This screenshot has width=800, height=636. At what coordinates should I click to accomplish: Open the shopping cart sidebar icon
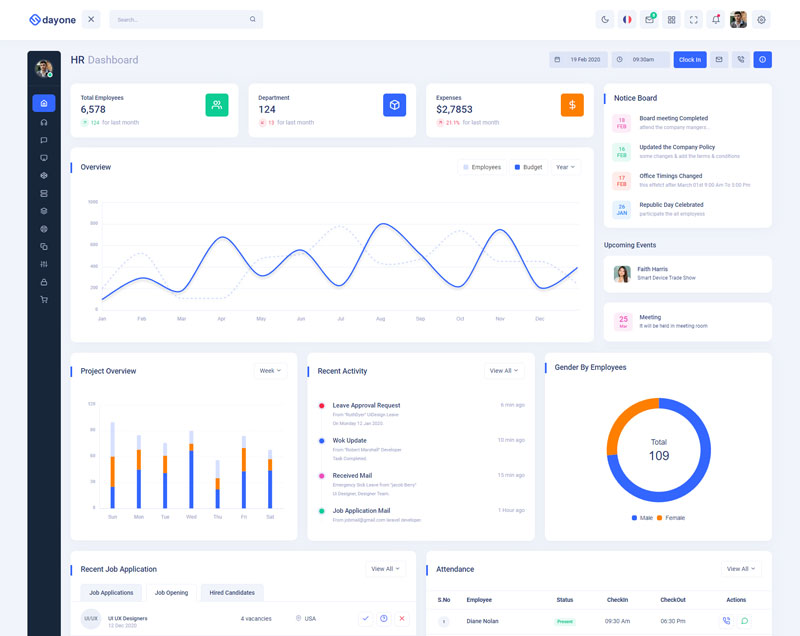click(x=43, y=299)
